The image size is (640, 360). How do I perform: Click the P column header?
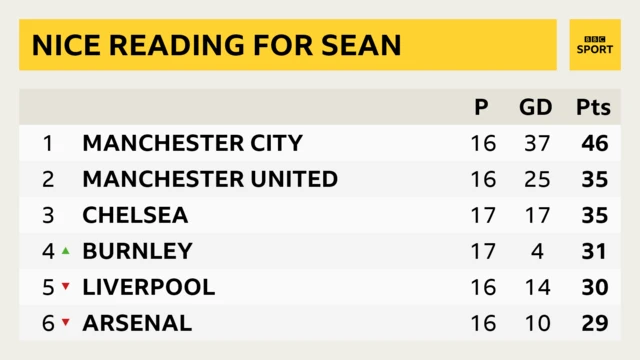(x=481, y=107)
